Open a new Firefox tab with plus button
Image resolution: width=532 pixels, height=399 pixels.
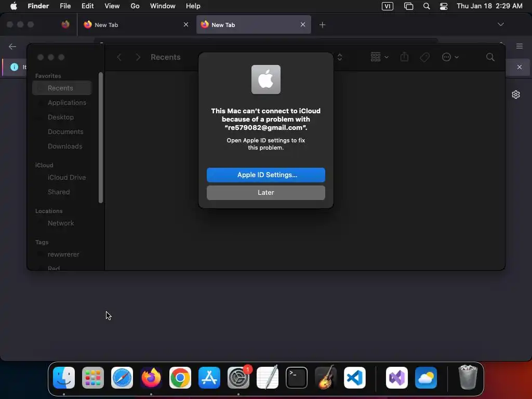tap(322, 25)
